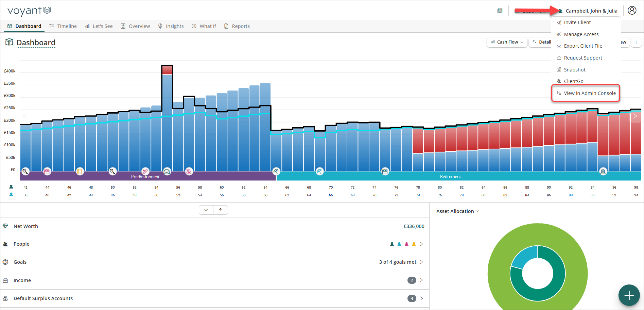Open the Cash Flow dropdown
The height and width of the screenshot is (310, 644).
(x=507, y=42)
